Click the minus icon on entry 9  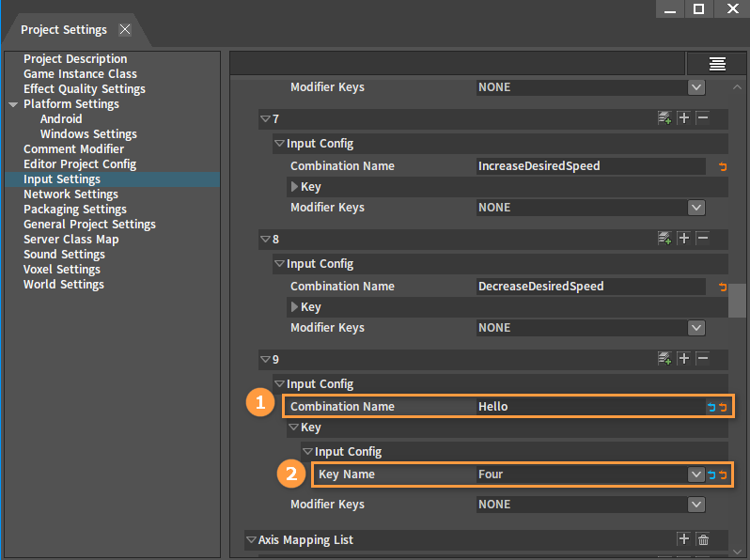click(x=702, y=358)
